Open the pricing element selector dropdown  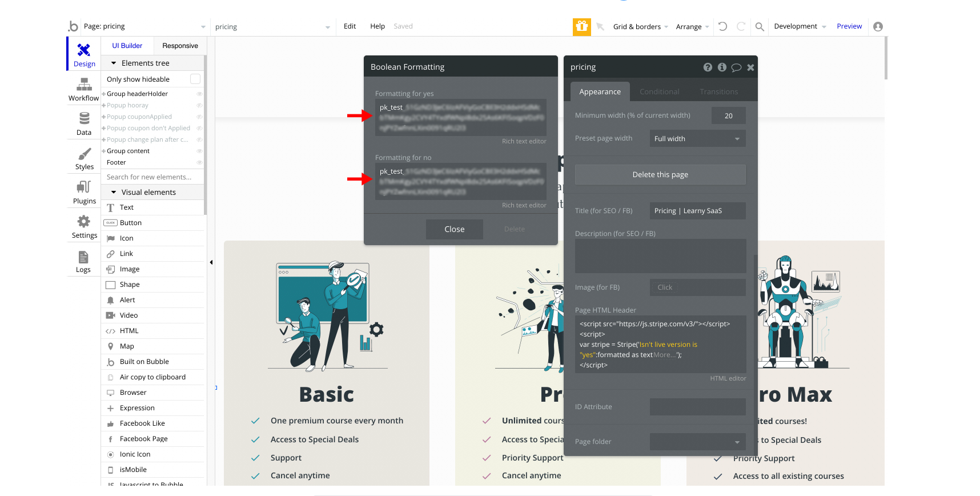point(272,27)
